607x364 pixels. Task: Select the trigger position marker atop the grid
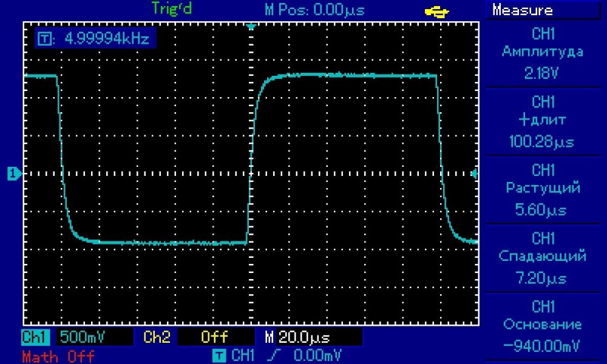click(x=251, y=27)
